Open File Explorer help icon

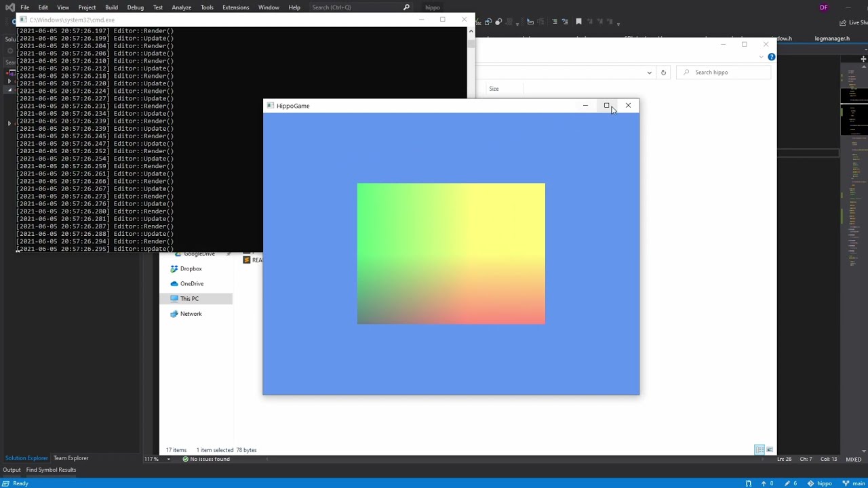pos(771,57)
